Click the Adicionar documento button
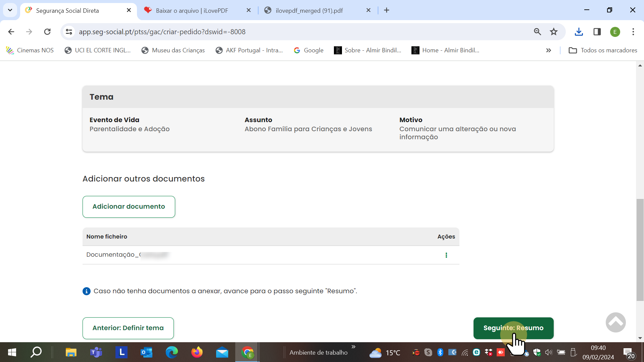 pyautogui.click(x=129, y=207)
